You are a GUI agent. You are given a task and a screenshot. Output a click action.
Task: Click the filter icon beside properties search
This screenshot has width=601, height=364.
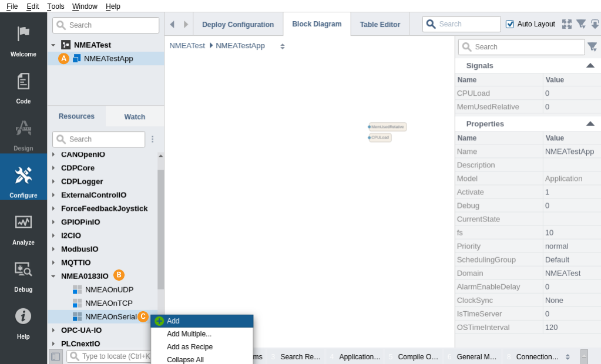[x=592, y=47]
